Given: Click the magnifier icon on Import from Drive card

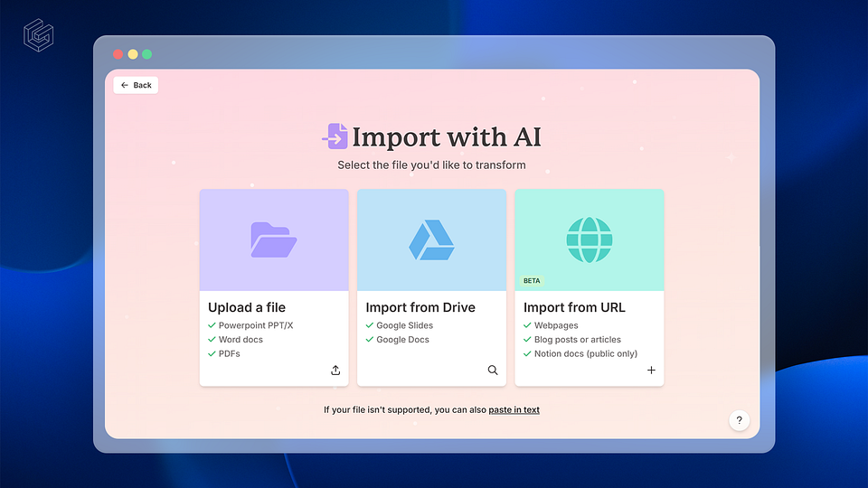Looking at the screenshot, I should [x=493, y=371].
